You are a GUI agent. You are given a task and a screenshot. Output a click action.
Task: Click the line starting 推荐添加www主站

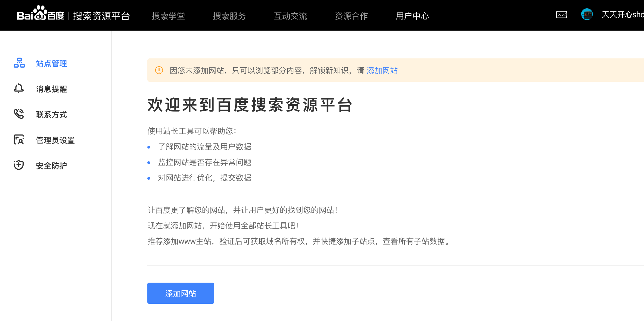coord(299,241)
